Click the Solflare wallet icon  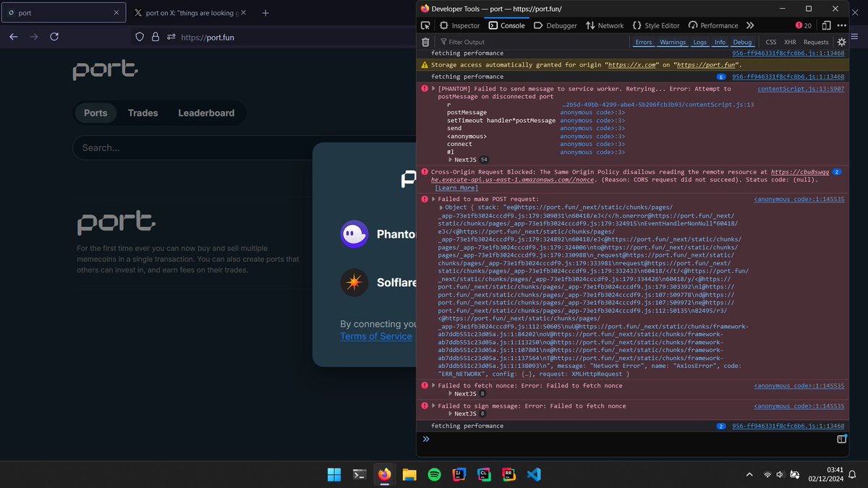click(x=354, y=283)
